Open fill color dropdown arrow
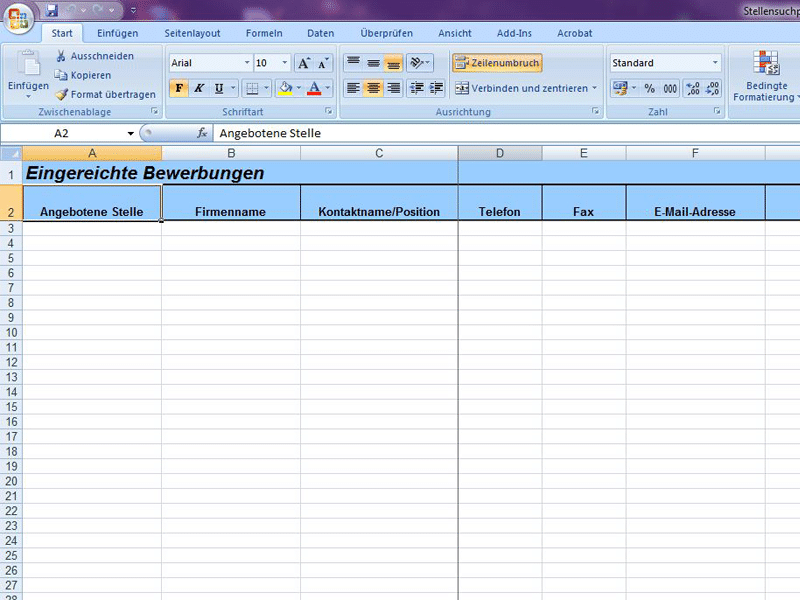 (299, 88)
